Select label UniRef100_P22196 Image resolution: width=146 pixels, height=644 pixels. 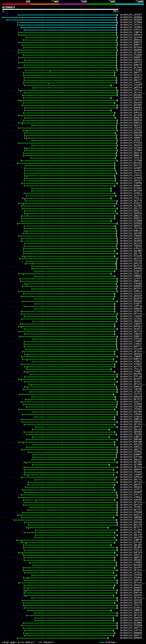131,256
